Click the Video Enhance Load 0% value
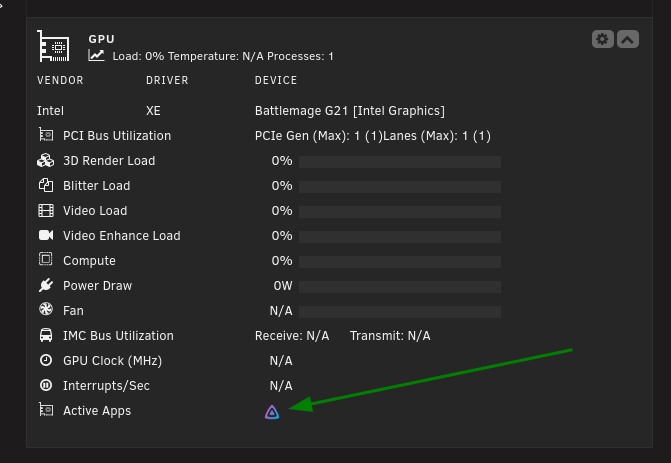 282,236
